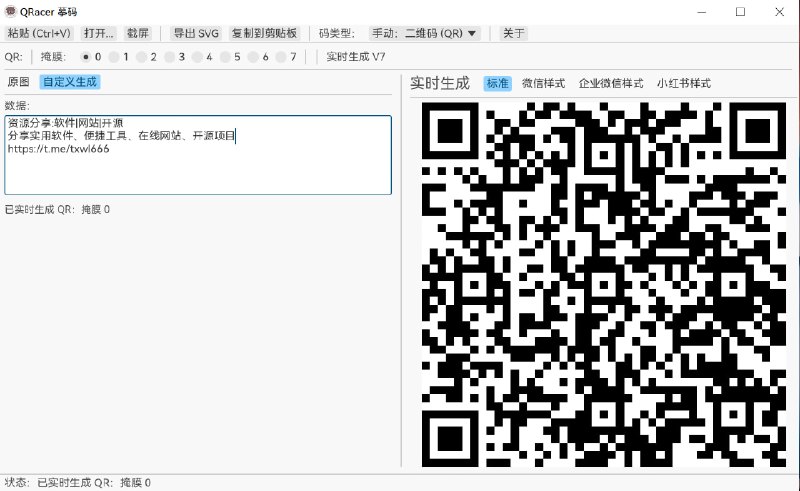Click the generated QR code image
The height and width of the screenshot is (491, 800).
click(604, 284)
